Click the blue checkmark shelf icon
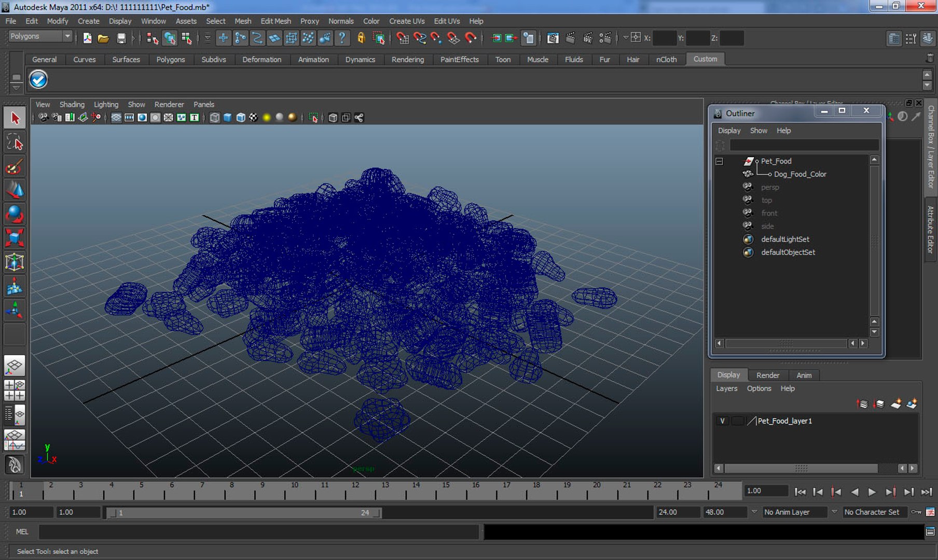 (x=38, y=79)
